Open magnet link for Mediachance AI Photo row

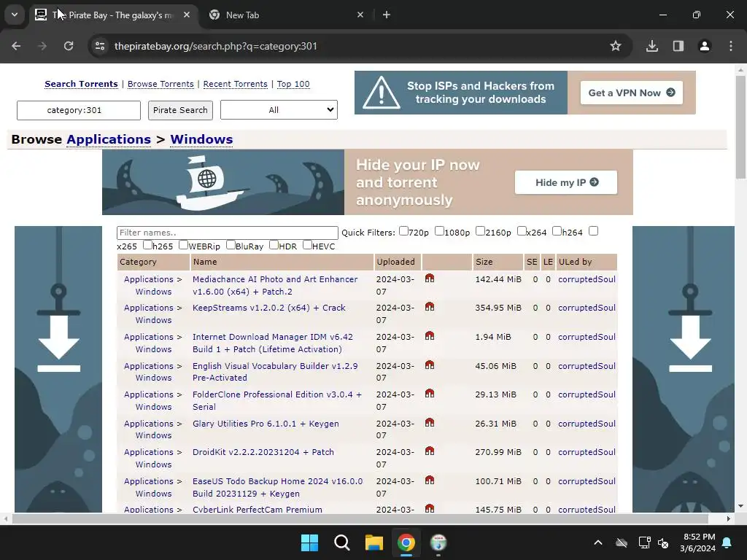pyautogui.click(x=429, y=279)
